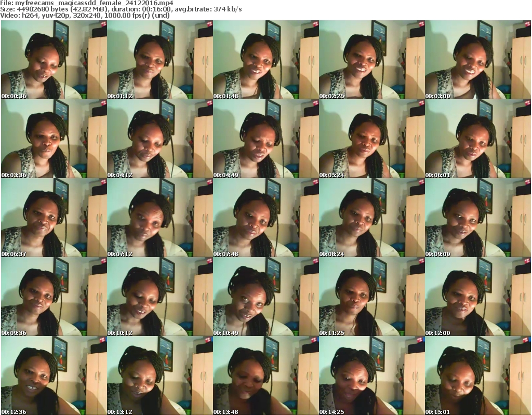Open the frame at 00:04:49
Screen dimensions: 532x415
click(265, 139)
